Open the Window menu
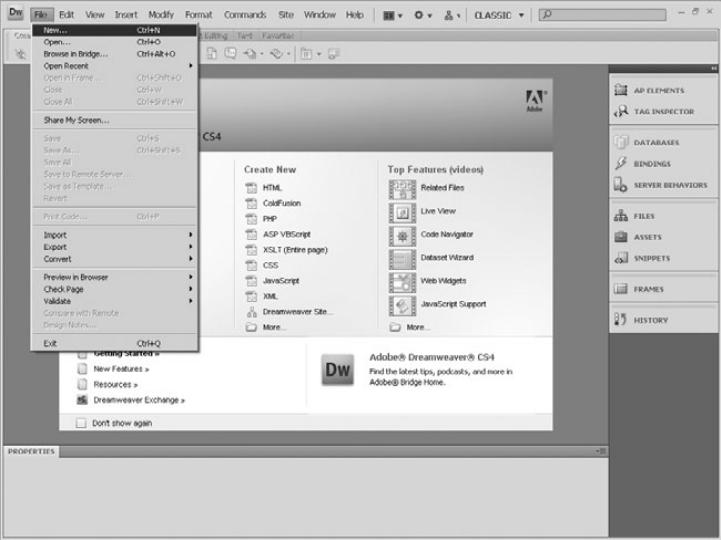Screen dimensions: 721x540 pos(320,15)
